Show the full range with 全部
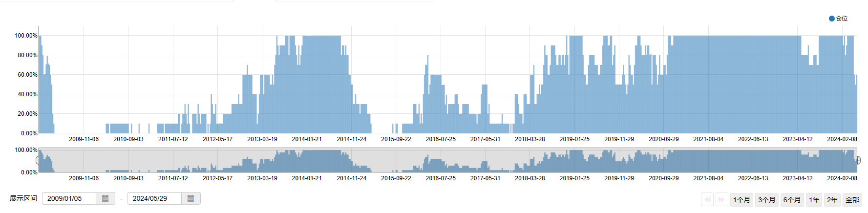The image size is (868, 213). [x=852, y=200]
